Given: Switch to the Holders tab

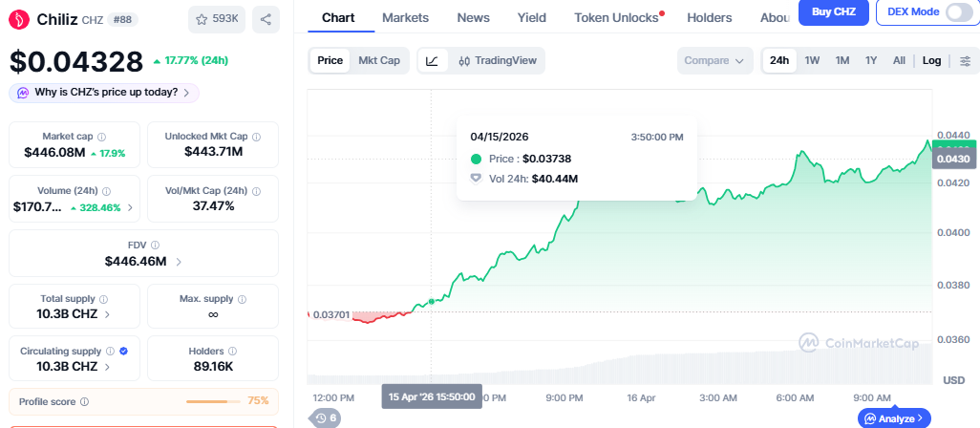Looking at the screenshot, I should [x=710, y=17].
